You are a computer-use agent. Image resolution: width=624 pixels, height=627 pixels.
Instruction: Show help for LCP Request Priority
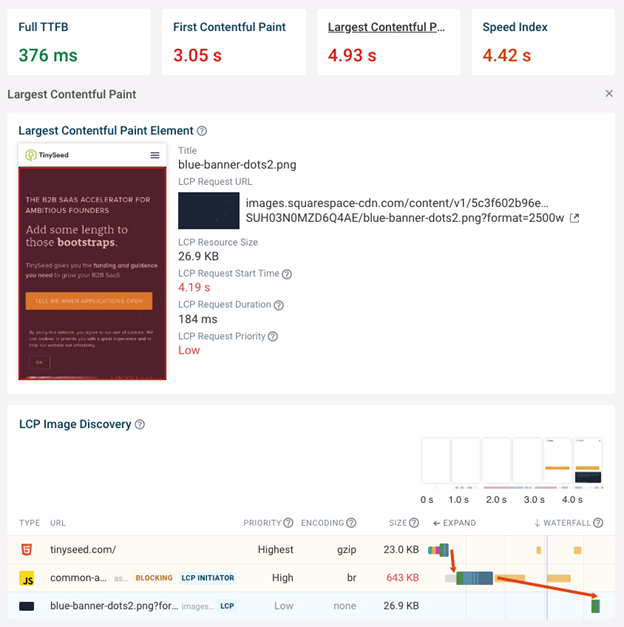point(273,336)
